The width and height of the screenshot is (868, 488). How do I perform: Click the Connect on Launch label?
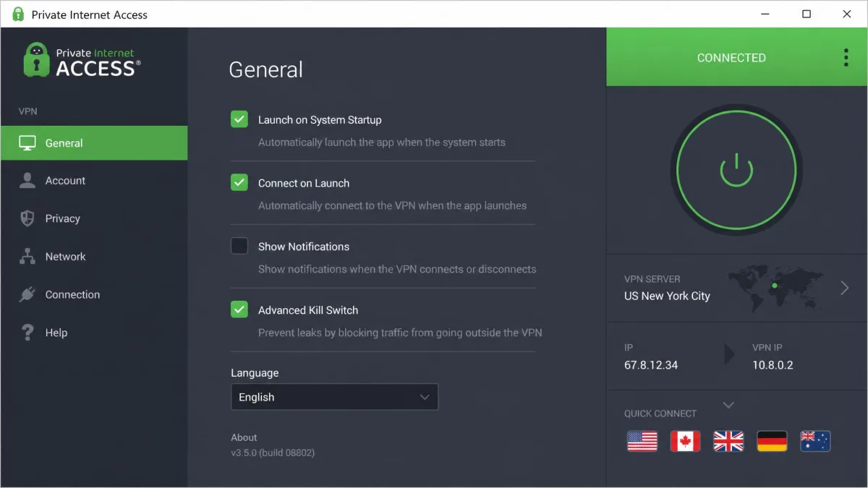pos(304,184)
